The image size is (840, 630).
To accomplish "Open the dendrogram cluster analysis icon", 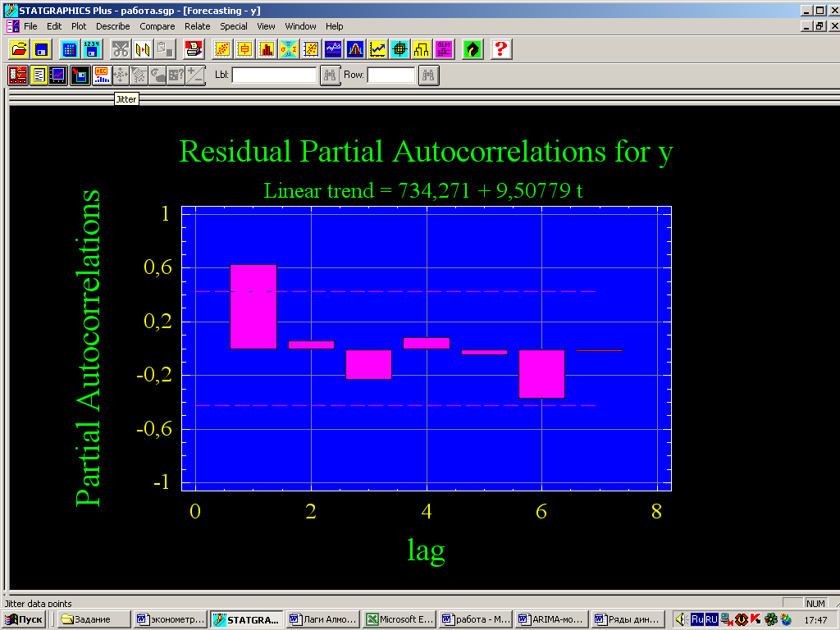I will click(x=422, y=49).
